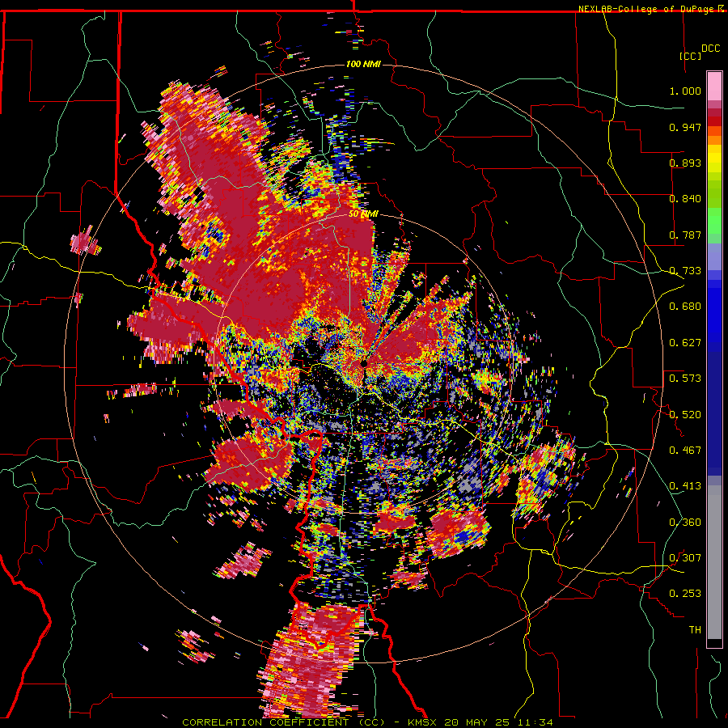Screen dimensions: 728x728
Task: Click the 0.520 scale value
Action: 685,415
